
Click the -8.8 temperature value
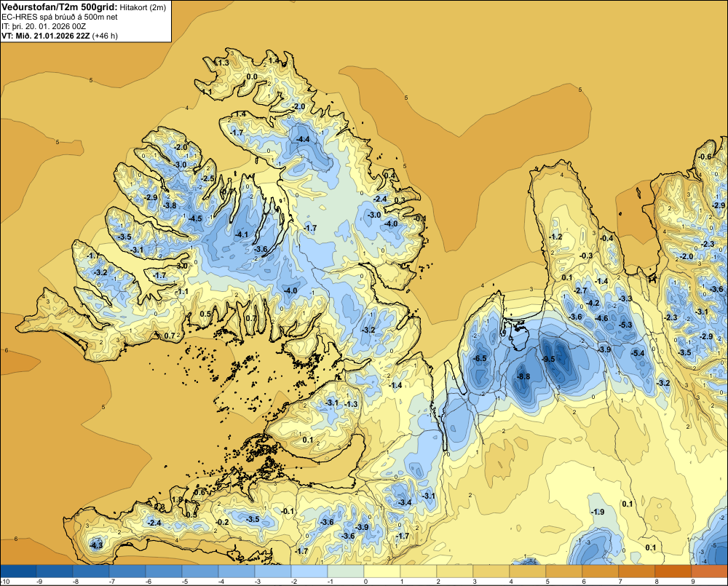coord(523,376)
